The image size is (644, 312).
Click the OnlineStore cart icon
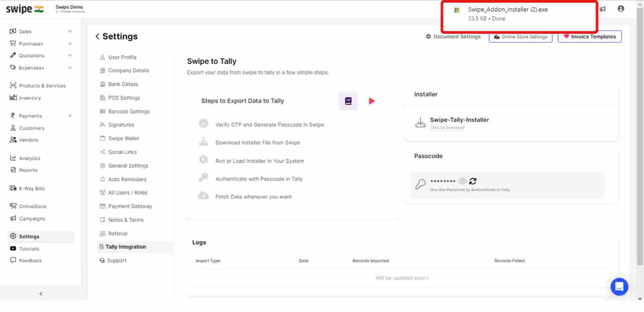click(x=13, y=206)
